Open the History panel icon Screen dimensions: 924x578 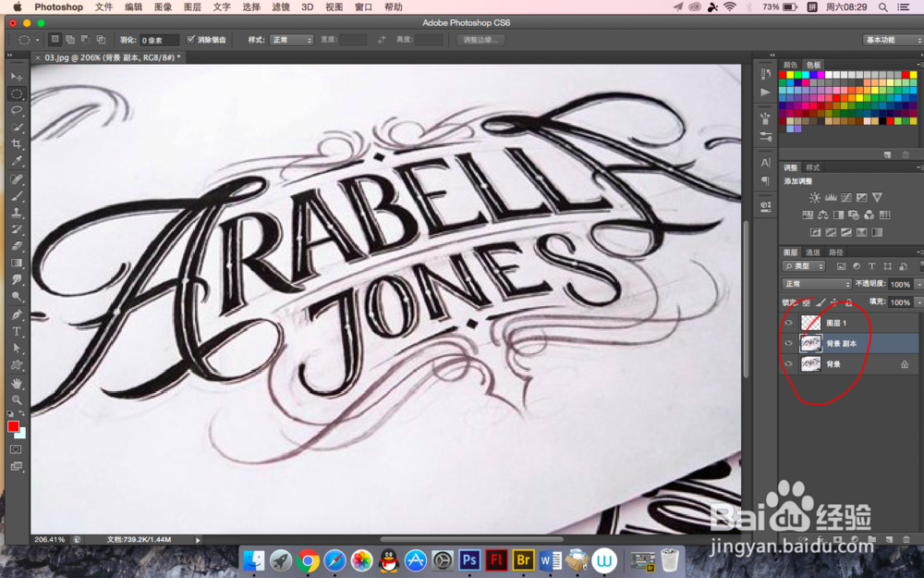click(x=765, y=74)
